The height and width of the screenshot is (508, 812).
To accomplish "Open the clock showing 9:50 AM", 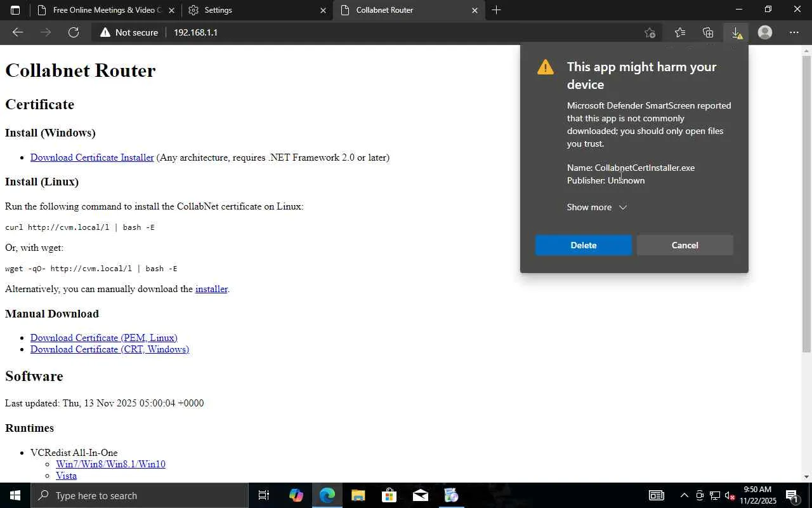I will click(757, 495).
